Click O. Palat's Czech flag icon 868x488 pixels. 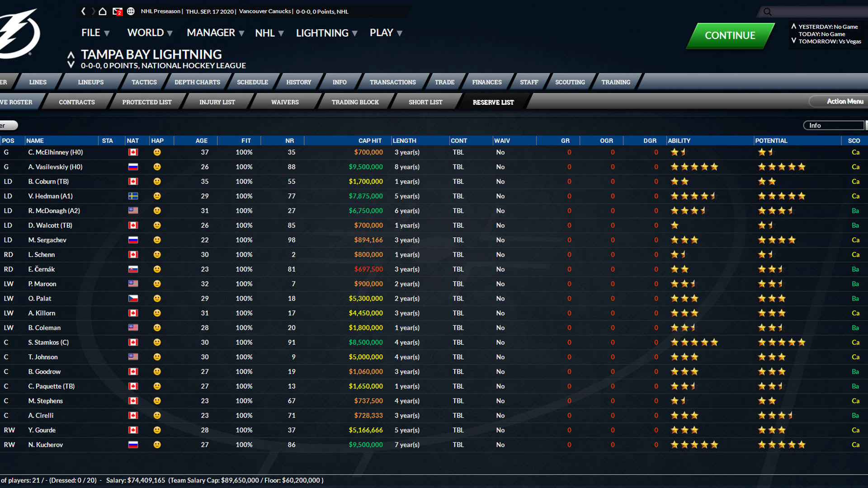point(133,299)
